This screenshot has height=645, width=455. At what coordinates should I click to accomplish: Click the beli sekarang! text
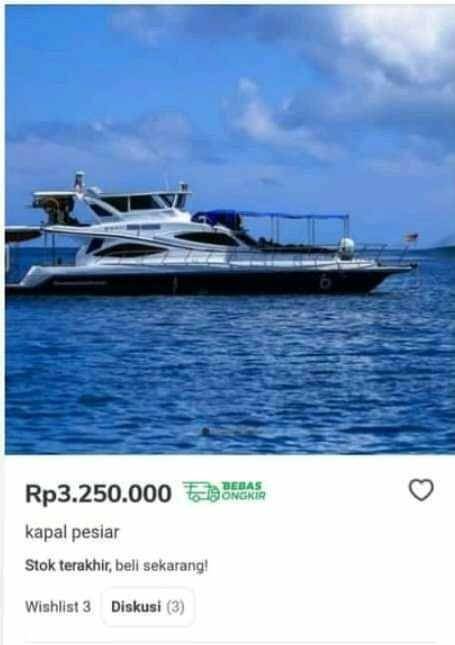(161, 566)
